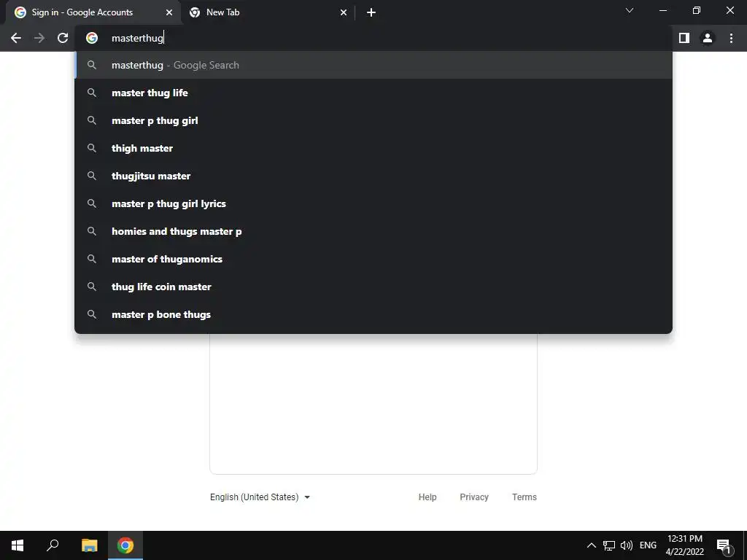This screenshot has height=560, width=747.
Task: Open the Terms link in the footer
Action: (524, 497)
